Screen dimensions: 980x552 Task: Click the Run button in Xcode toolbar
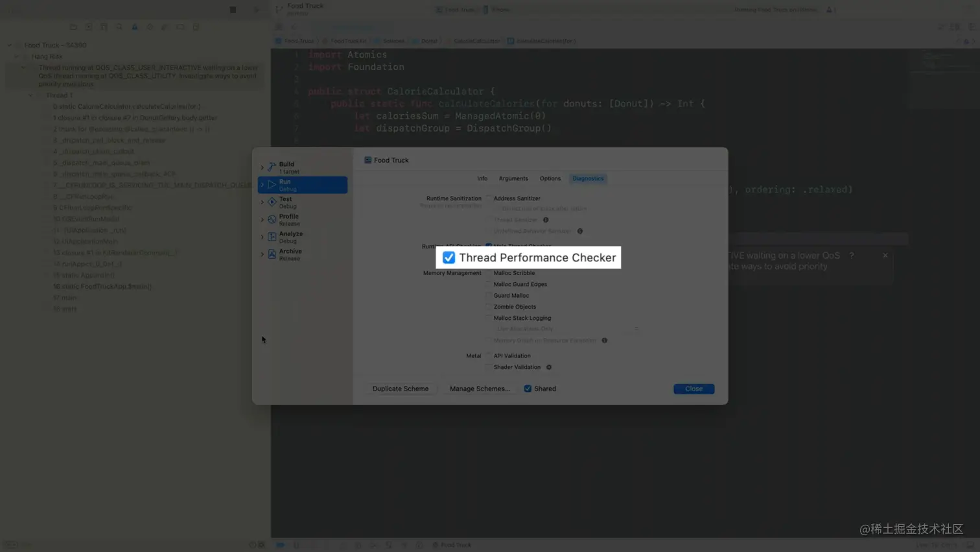256,10
